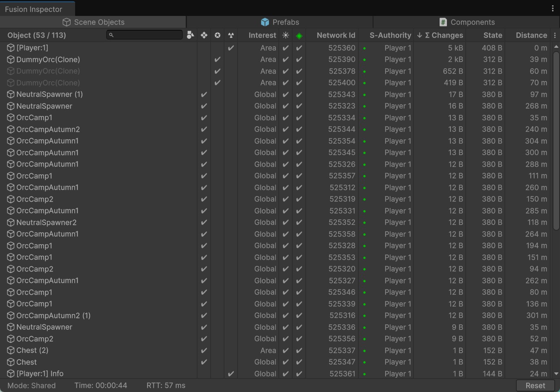Switch to the Components tab

click(x=467, y=22)
